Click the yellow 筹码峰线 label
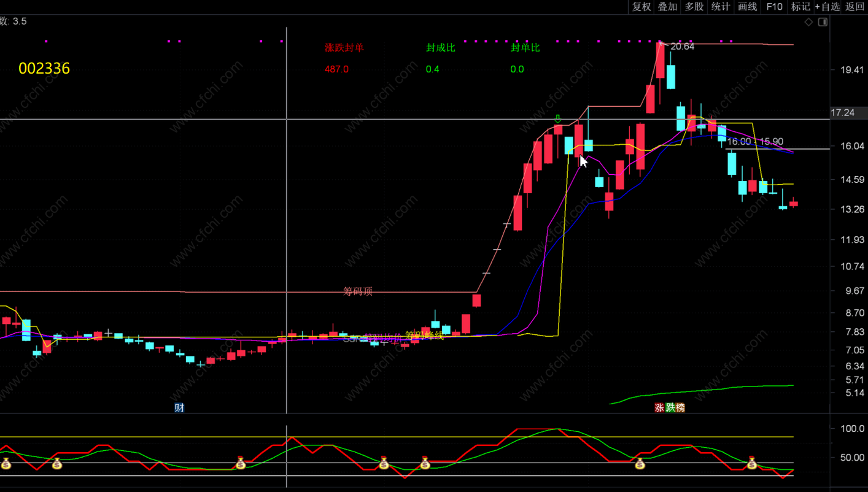The image size is (868, 492). tap(424, 336)
